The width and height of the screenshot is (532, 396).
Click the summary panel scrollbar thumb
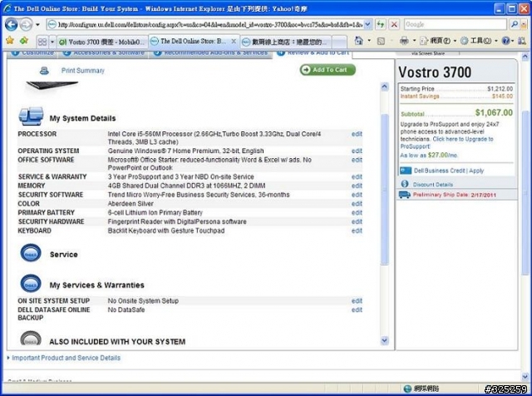click(x=384, y=189)
